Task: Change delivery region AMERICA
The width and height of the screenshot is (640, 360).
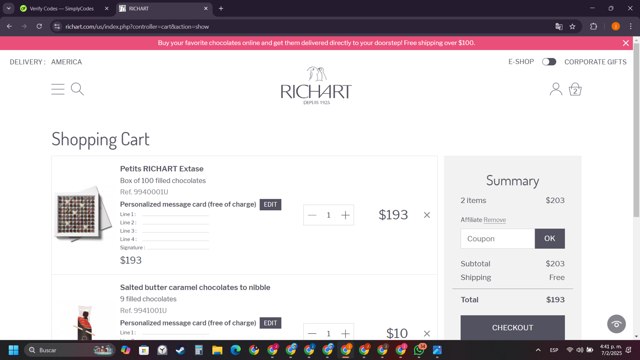Action: pos(67,62)
